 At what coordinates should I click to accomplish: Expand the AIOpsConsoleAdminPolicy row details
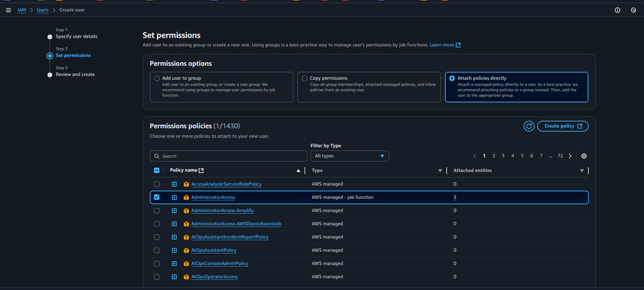(174, 264)
